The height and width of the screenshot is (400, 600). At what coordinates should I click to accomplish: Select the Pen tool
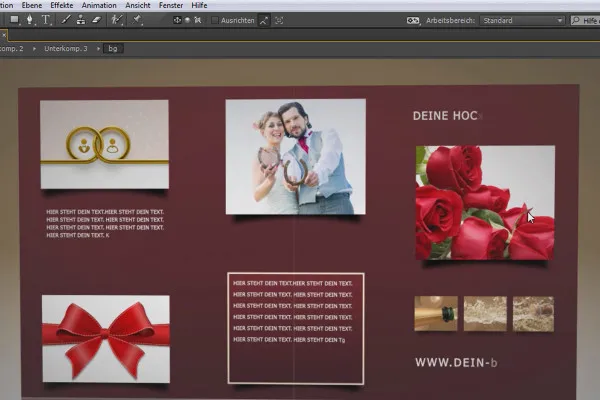coord(29,20)
